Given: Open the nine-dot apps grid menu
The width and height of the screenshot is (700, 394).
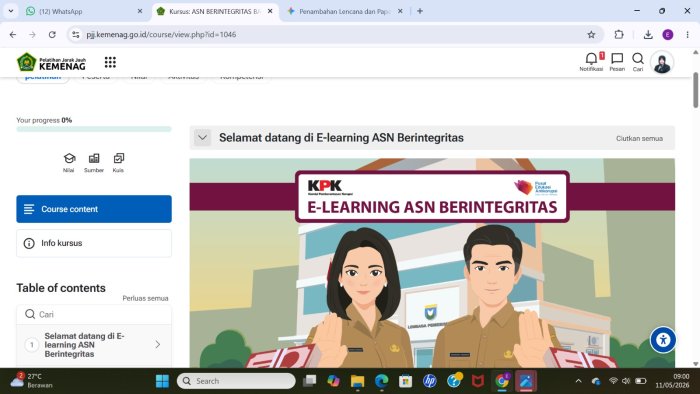Looking at the screenshot, I should click(110, 62).
